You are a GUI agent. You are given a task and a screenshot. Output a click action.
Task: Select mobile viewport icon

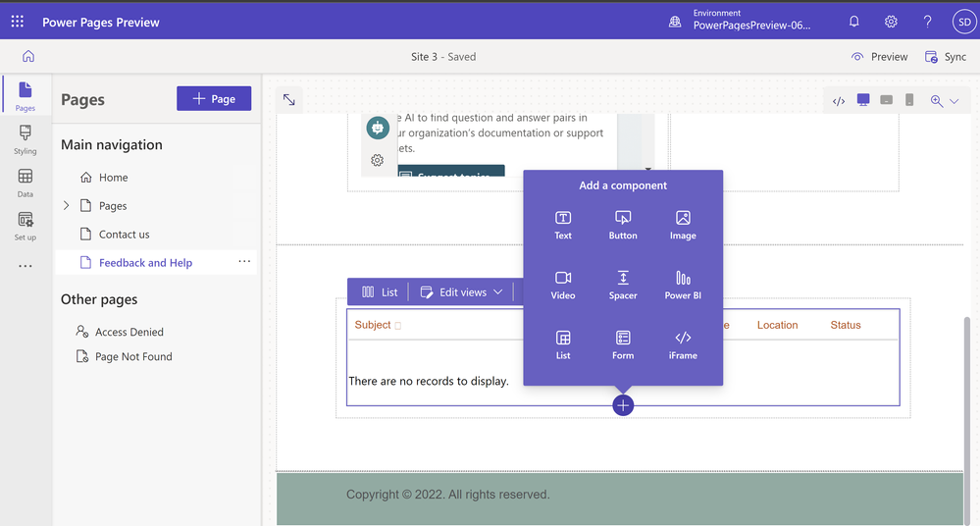(x=909, y=100)
